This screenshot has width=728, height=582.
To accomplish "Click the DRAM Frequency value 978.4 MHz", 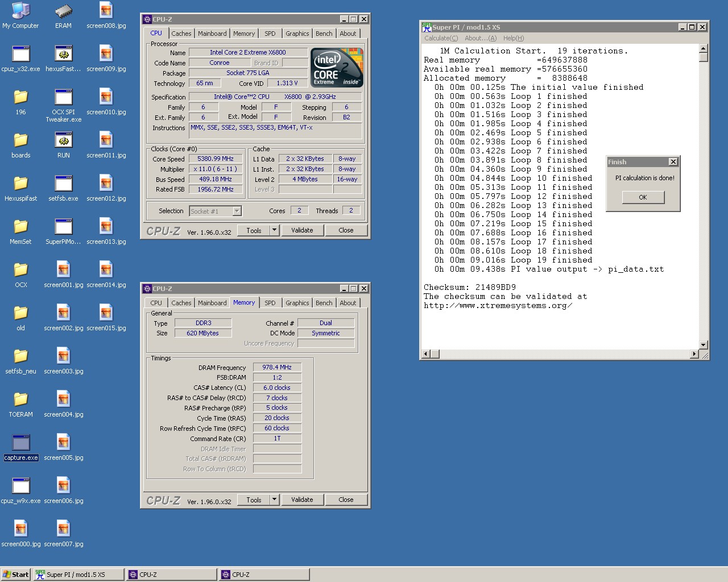I will click(277, 368).
